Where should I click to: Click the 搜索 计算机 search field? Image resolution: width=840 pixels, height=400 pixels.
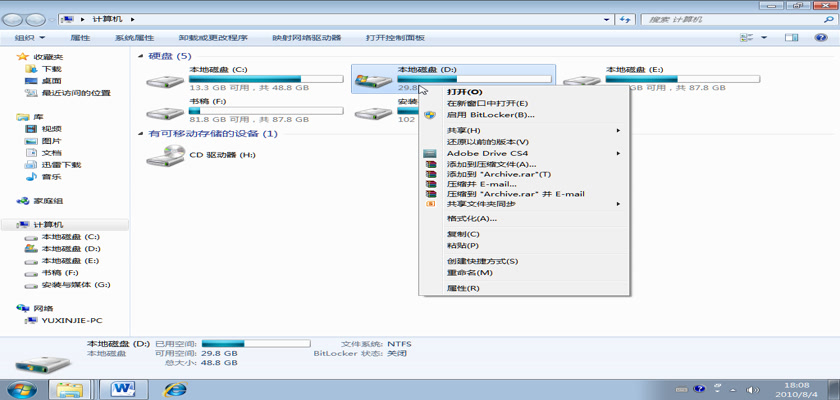(x=730, y=18)
